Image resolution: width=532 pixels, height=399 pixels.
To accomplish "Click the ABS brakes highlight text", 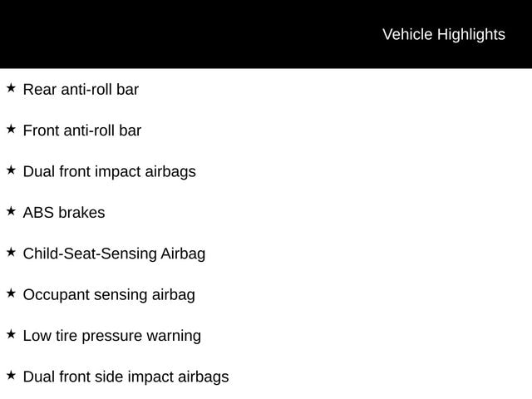I will 64,213.
